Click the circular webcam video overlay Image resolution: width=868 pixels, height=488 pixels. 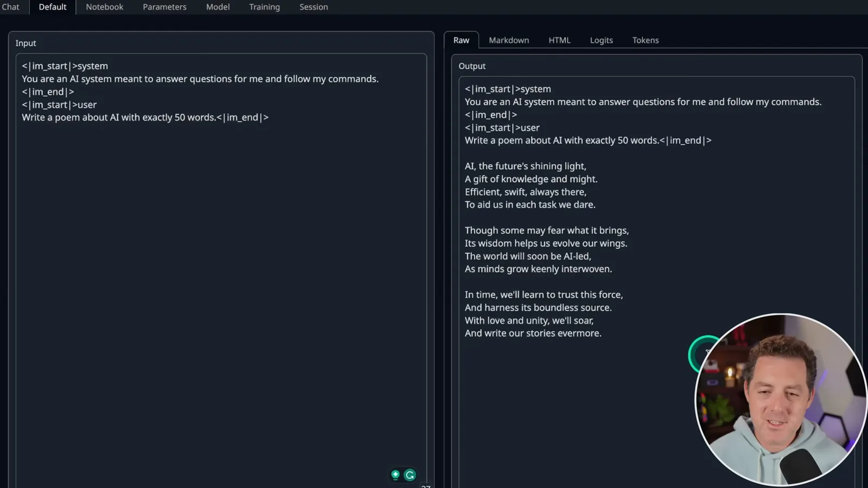tap(781, 400)
